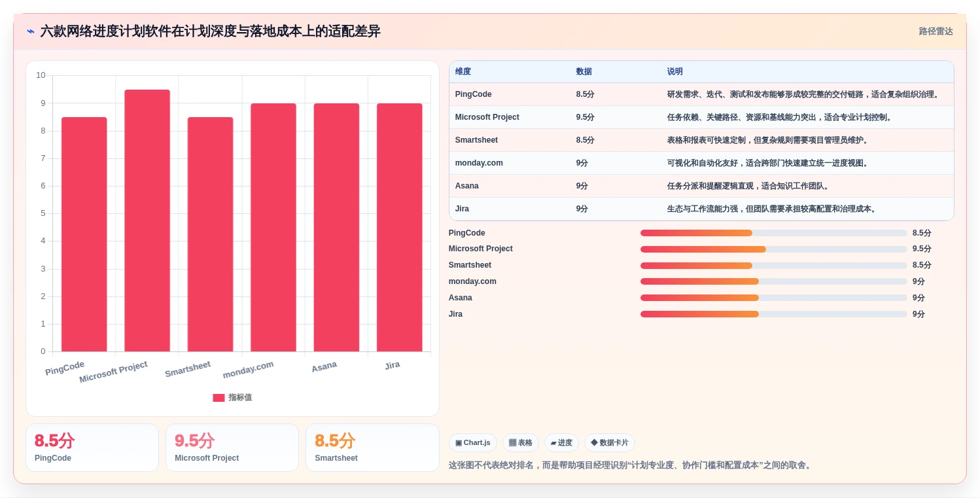Click Jira description about 生态与工作流
Image resolution: width=980 pixels, height=498 pixels.
point(772,209)
